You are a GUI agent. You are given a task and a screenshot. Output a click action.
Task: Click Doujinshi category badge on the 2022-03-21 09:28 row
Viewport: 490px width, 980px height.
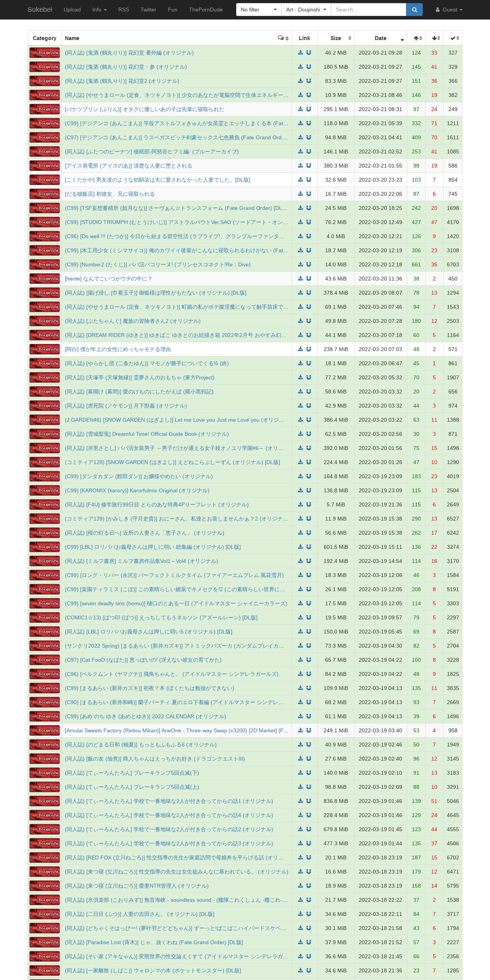pyautogui.click(x=45, y=53)
